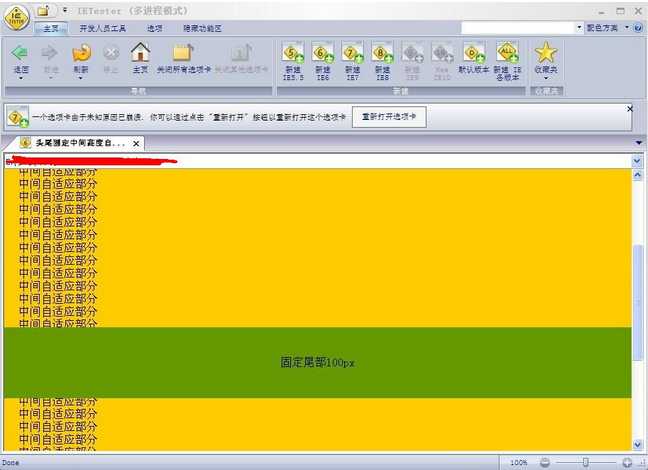Click the page scrollbar up arrow
The image size is (648, 470).
pos(637,175)
